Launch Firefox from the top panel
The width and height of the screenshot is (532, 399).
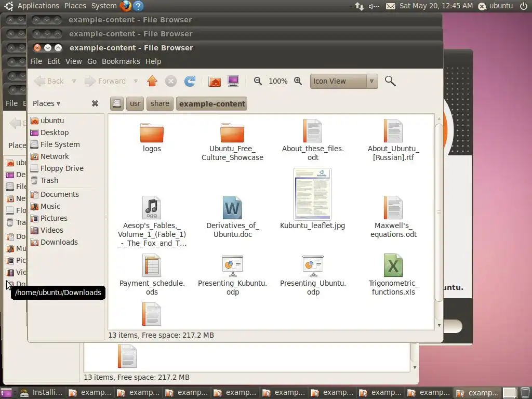[126, 6]
